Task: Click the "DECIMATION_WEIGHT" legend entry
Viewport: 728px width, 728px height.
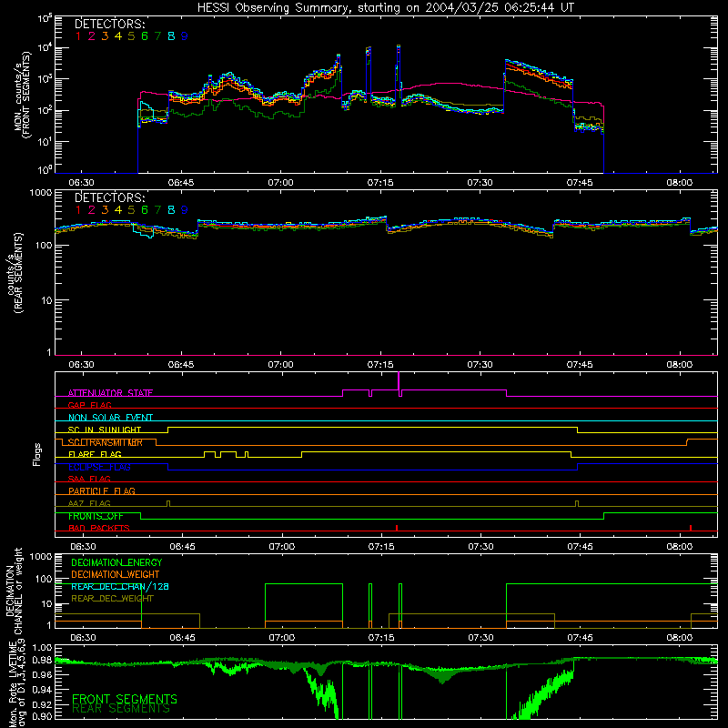Action: 116,574
